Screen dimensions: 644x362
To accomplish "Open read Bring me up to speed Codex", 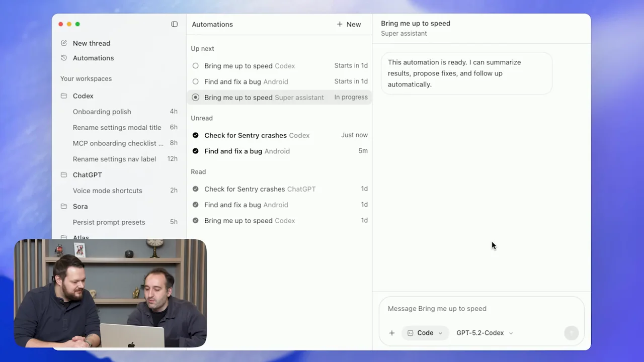I will click(x=279, y=220).
